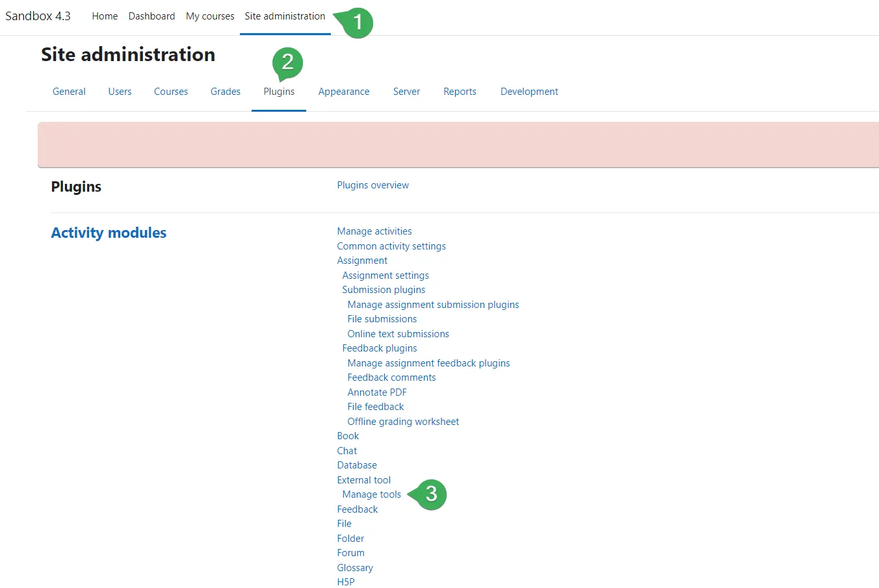Click the Sandbox 4.3 site name
This screenshot has width=879, height=588.
38,16
